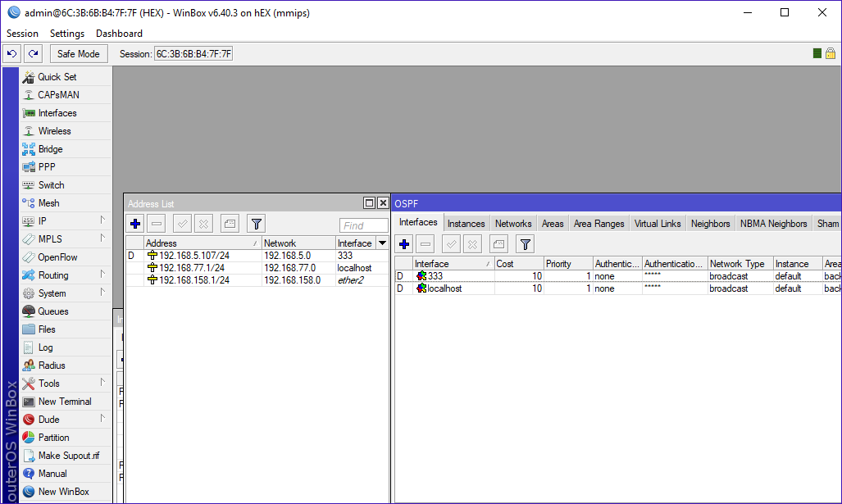
Task: Open Bridge configuration
Action: (x=66, y=149)
